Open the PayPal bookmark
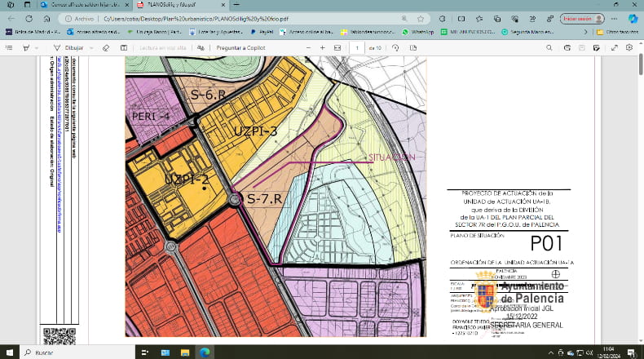 (x=262, y=32)
